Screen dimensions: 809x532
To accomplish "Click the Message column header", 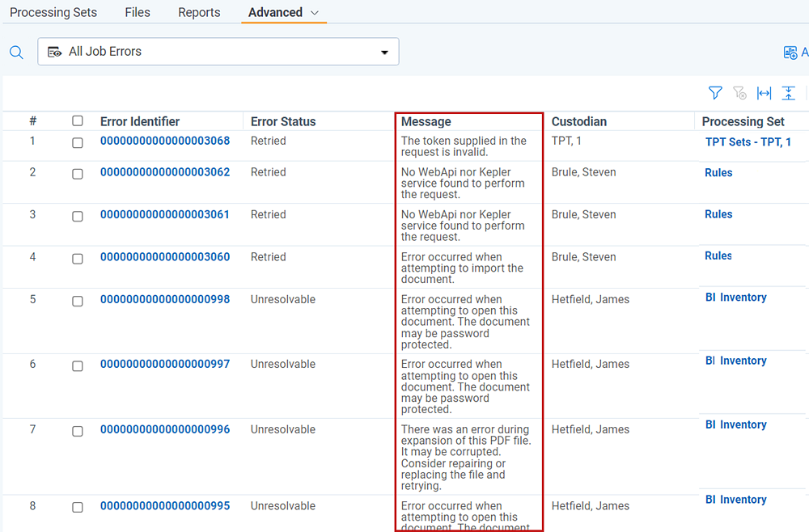I will 426,121.
